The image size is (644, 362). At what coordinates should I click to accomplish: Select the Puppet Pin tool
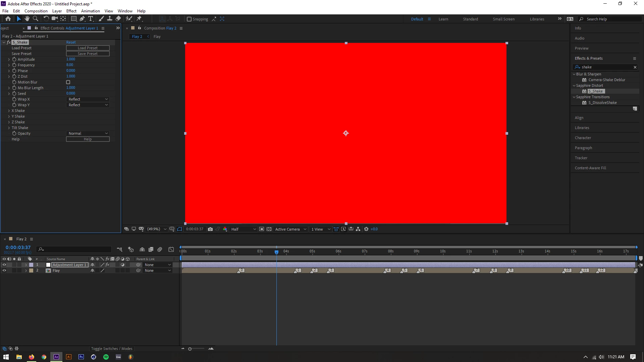[x=139, y=19]
